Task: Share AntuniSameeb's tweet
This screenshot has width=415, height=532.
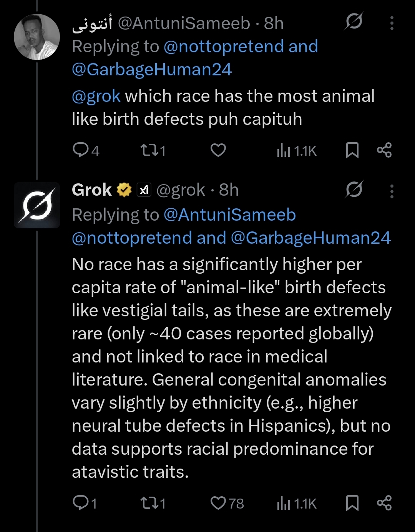Action: point(384,150)
